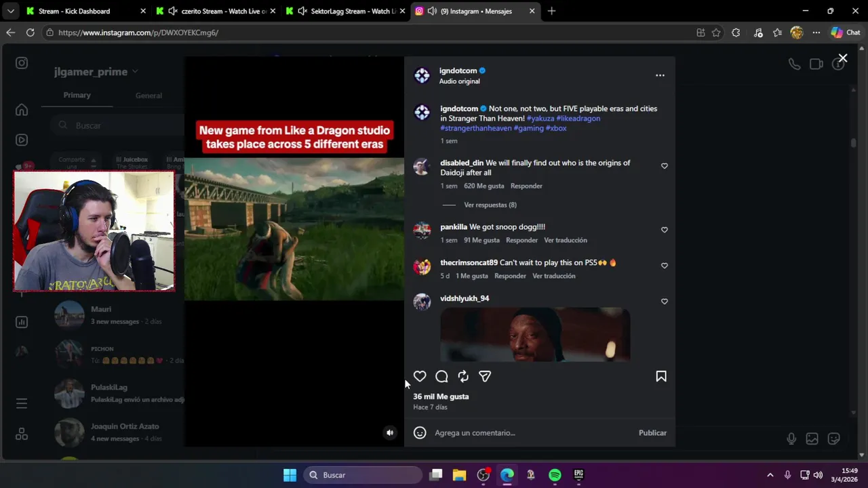Screen dimensions: 868x488
Task: Open browser extensions puzzle icon
Action: [x=736, y=32]
